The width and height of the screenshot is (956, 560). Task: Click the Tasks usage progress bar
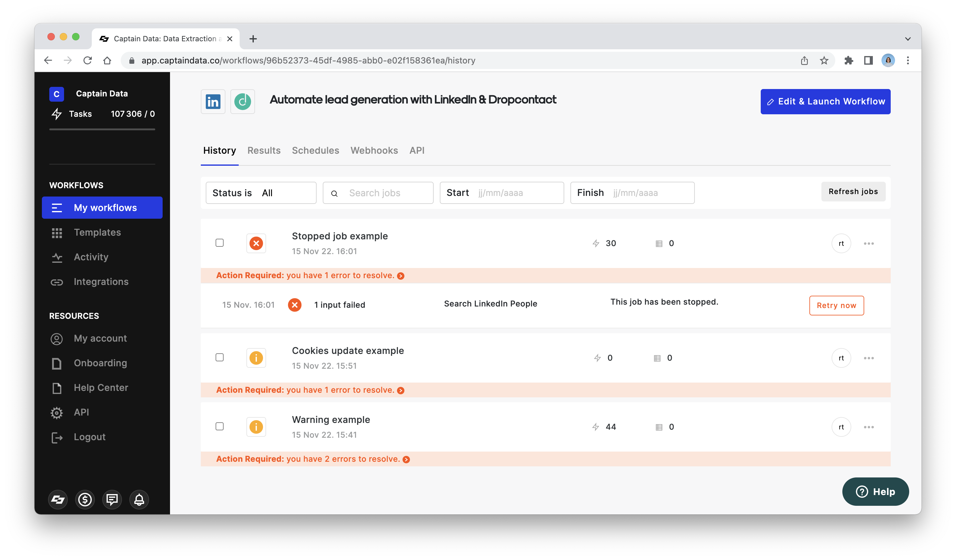(x=102, y=129)
